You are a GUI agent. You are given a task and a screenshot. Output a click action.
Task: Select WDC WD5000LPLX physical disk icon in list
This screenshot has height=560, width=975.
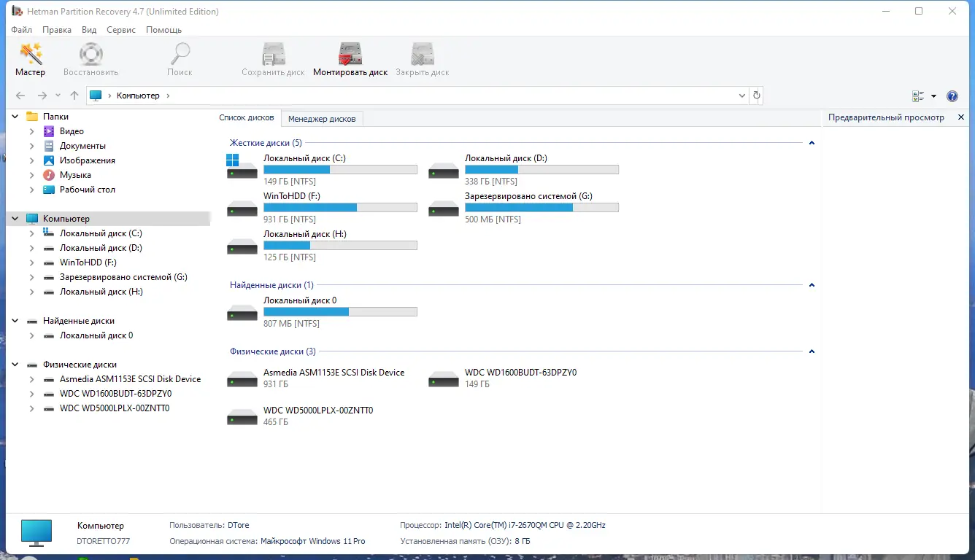[x=242, y=417]
